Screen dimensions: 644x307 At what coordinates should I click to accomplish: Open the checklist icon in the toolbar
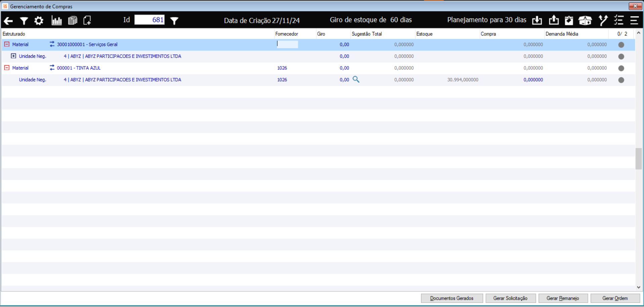click(x=618, y=20)
